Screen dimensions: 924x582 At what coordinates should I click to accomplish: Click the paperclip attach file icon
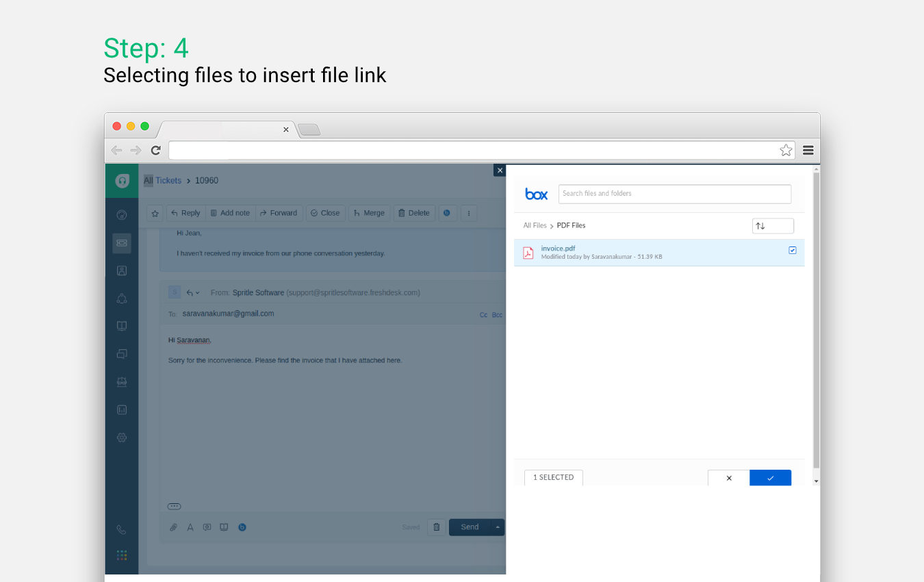[174, 527]
